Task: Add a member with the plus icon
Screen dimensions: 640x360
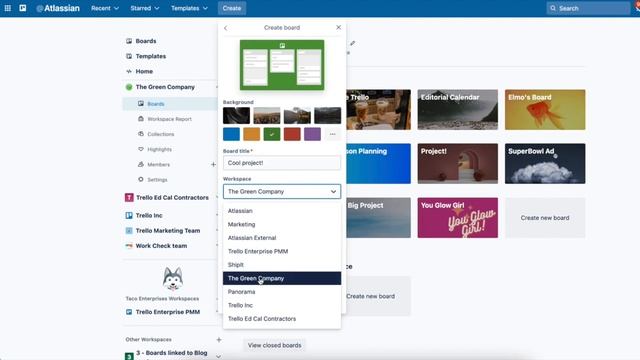Action: pyautogui.click(x=213, y=164)
